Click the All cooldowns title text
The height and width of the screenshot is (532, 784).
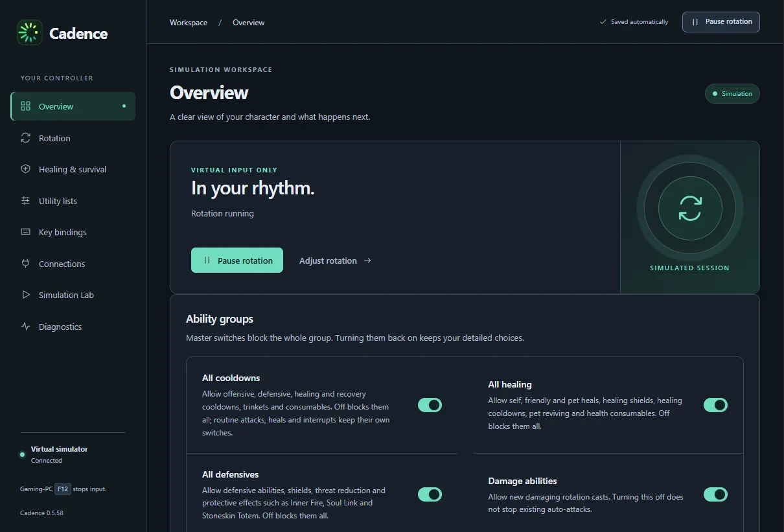click(x=231, y=378)
